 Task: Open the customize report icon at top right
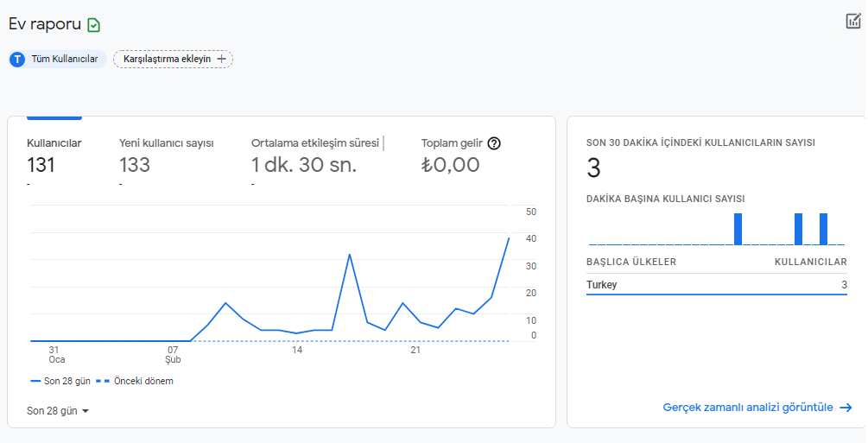click(853, 21)
